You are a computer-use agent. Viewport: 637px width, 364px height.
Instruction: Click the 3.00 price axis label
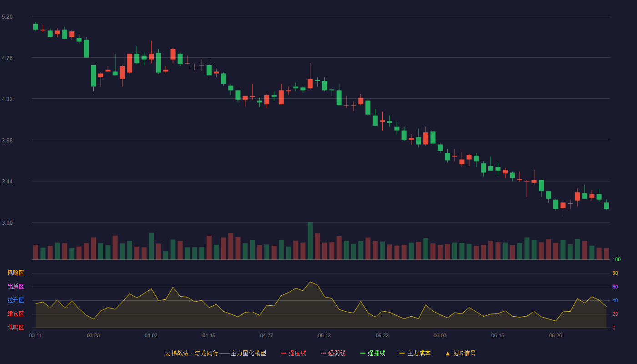coord(7,223)
